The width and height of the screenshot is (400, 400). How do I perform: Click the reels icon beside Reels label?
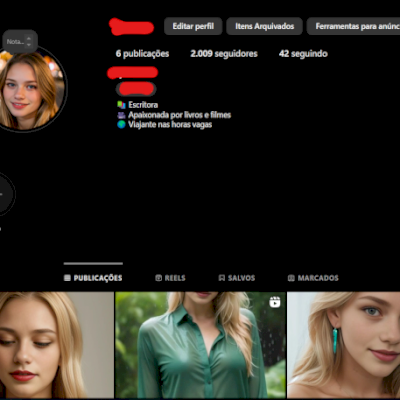[159, 278]
